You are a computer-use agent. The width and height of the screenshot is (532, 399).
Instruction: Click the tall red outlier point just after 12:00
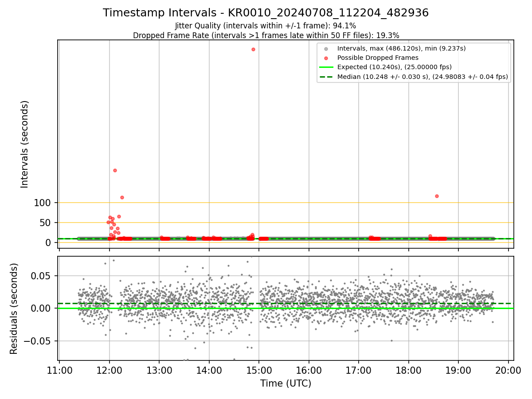(115, 170)
